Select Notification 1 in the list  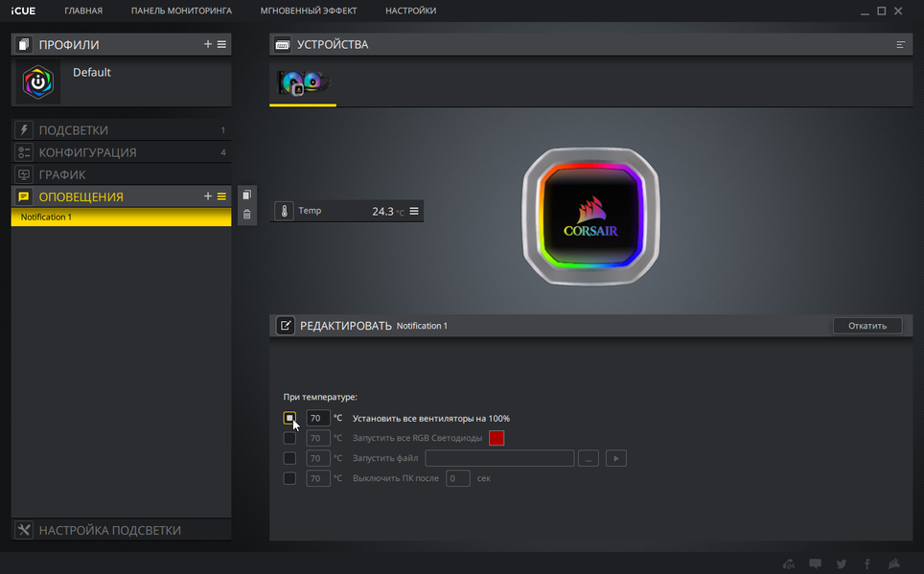[121, 217]
